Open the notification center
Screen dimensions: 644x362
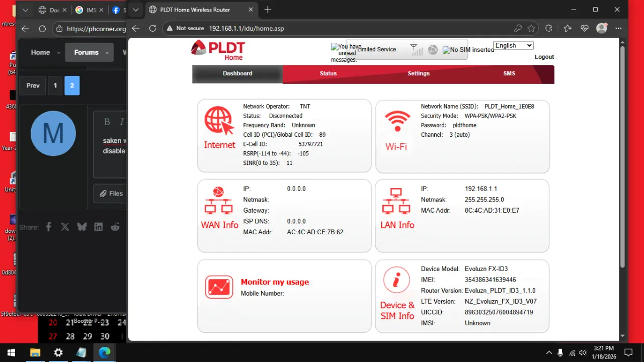tap(628, 352)
